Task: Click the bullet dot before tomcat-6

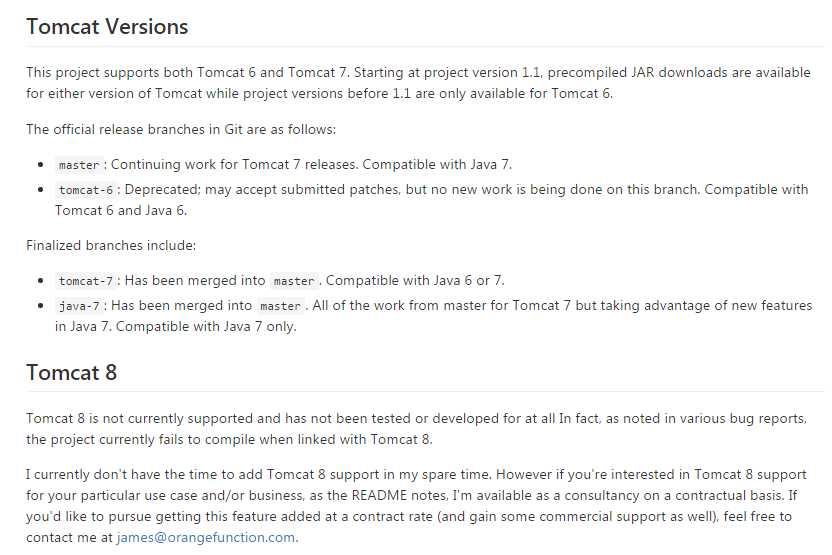Action: [x=41, y=189]
